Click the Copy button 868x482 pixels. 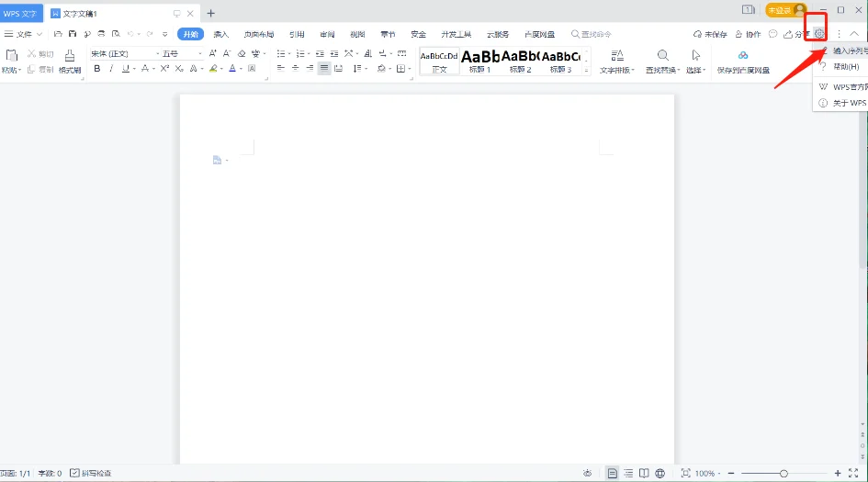tap(40, 69)
